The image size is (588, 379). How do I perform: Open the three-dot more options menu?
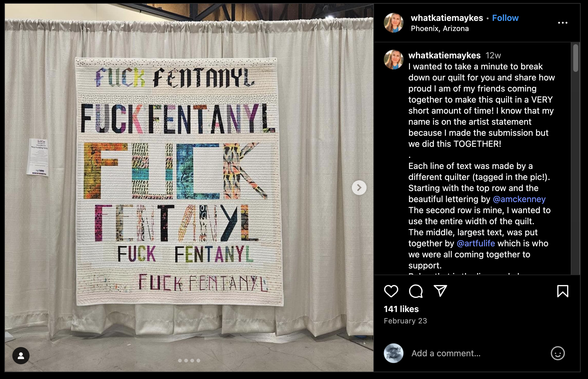pyautogui.click(x=562, y=23)
